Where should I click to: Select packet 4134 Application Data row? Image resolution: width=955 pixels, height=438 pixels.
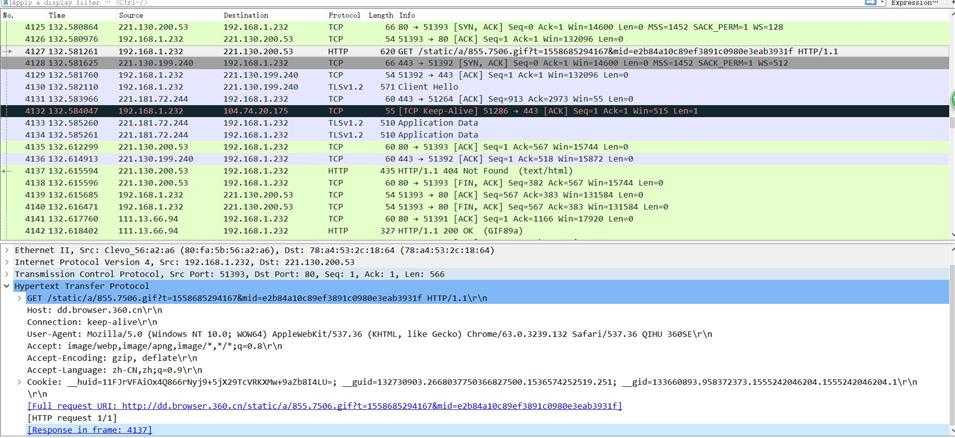pyautogui.click(x=475, y=135)
